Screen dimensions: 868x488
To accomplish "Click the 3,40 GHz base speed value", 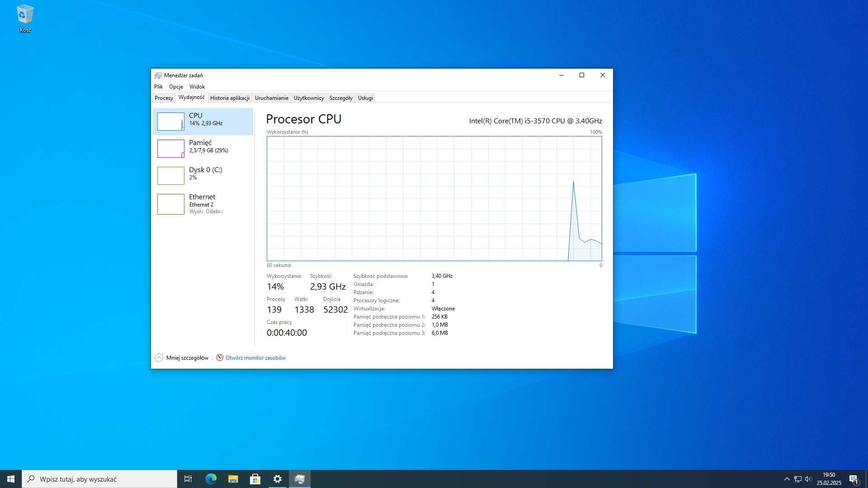I will pyautogui.click(x=442, y=276).
